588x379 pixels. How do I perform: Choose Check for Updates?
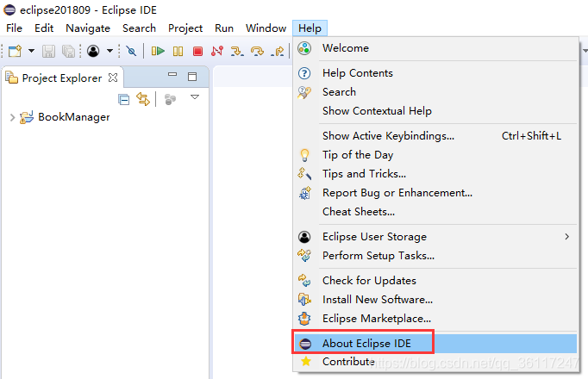(x=435, y=281)
